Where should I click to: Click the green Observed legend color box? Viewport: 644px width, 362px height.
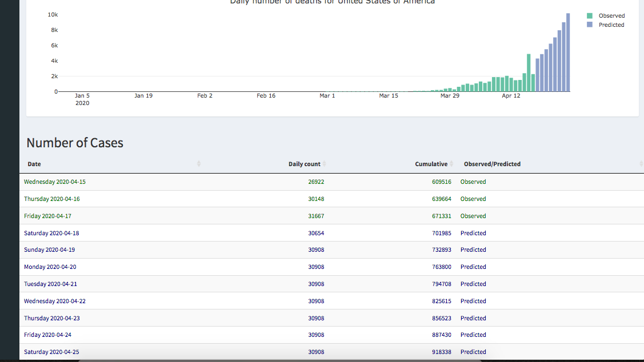[590, 16]
